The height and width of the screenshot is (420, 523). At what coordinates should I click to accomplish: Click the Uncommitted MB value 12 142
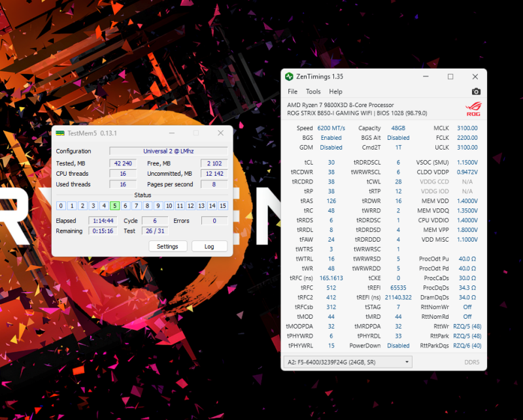214,174
